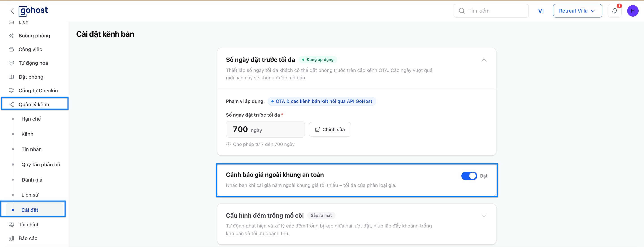The image size is (644, 247).
Task: Click the Công việc sidebar icon
Action: tap(11, 49)
